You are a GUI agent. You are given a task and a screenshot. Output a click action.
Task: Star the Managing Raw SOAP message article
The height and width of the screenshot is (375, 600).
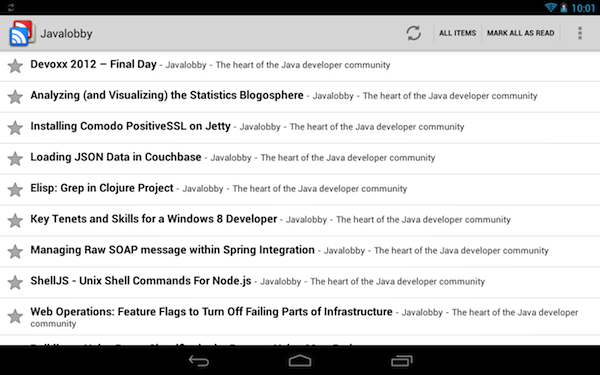(x=15, y=252)
